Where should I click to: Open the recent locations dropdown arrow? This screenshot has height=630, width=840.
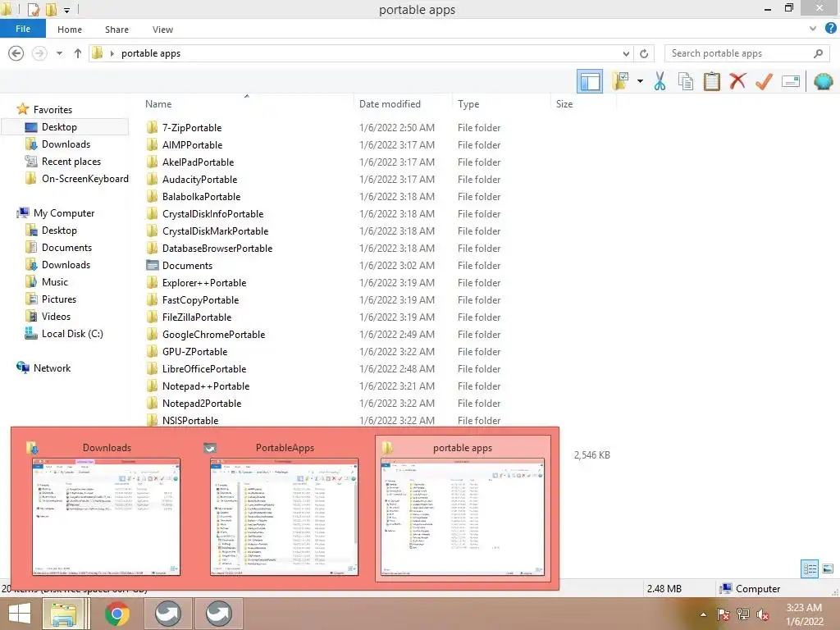pyautogui.click(x=59, y=53)
